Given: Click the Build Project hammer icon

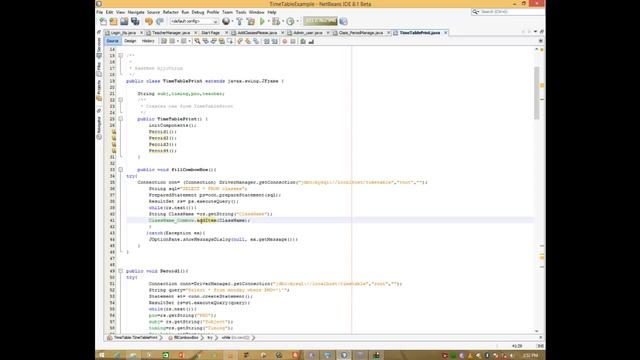Looking at the screenshot, I should click(x=240, y=21).
